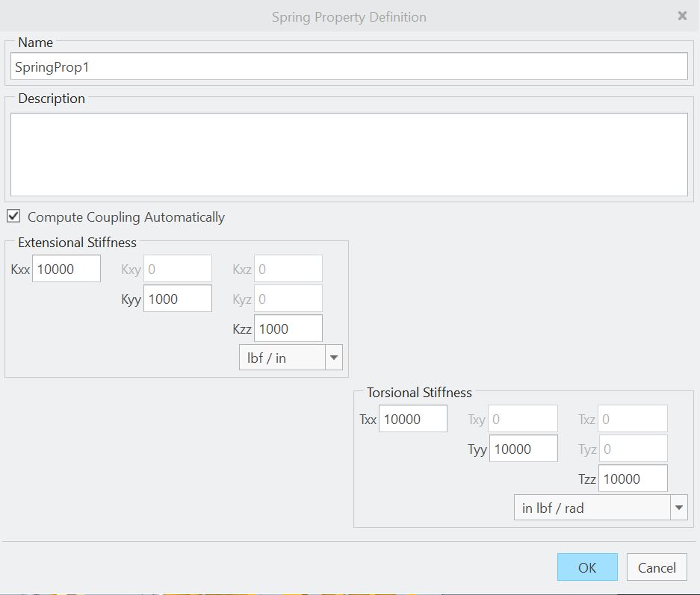Close the dialog with the X button

(x=683, y=16)
